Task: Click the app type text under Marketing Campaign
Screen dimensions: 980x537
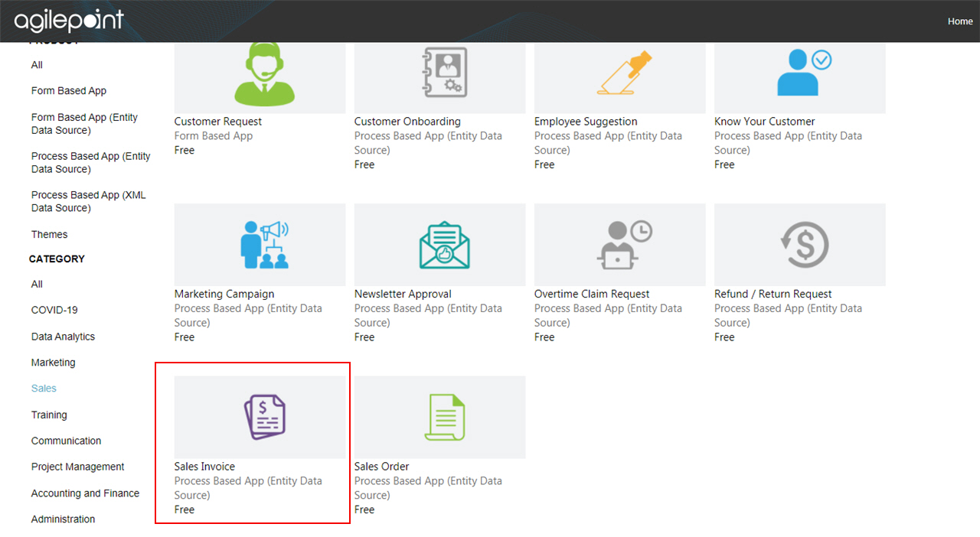Action: tap(248, 316)
